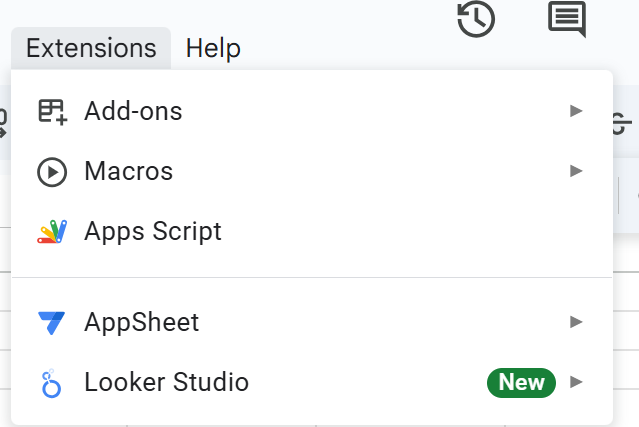Select the Macros menu entry text

tap(128, 171)
